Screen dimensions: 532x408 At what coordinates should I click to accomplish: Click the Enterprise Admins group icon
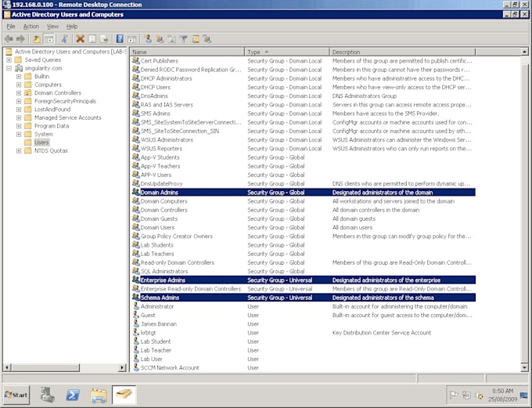pyautogui.click(x=135, y=280)
